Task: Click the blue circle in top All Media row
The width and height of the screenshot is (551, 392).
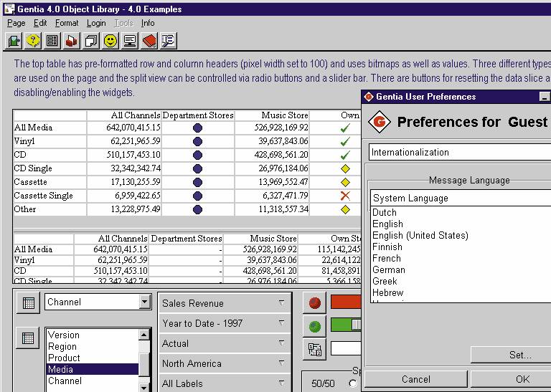Action: pyautogui.click(x=197, y=128)
